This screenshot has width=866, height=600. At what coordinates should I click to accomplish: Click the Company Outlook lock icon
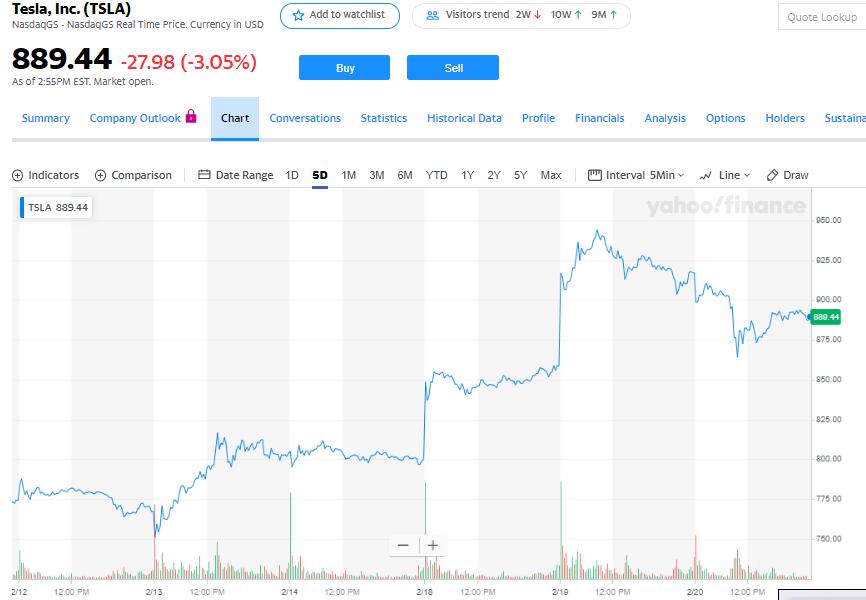(191, 117)
